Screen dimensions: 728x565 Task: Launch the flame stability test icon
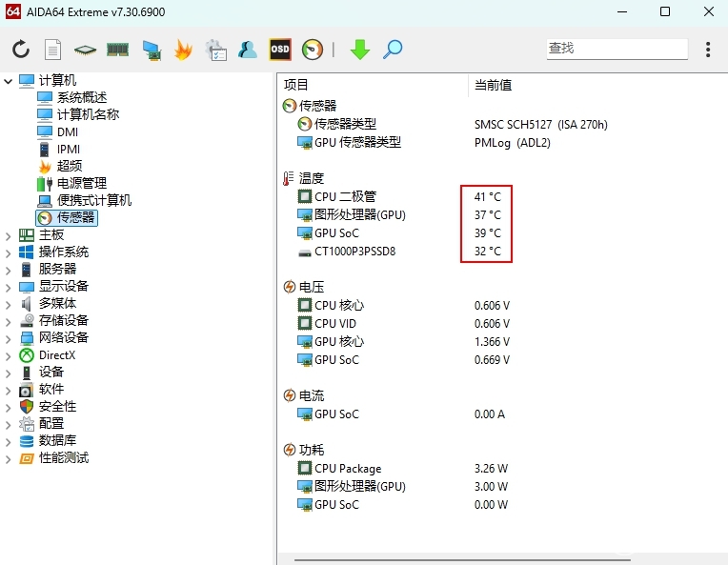pos(183,50)
